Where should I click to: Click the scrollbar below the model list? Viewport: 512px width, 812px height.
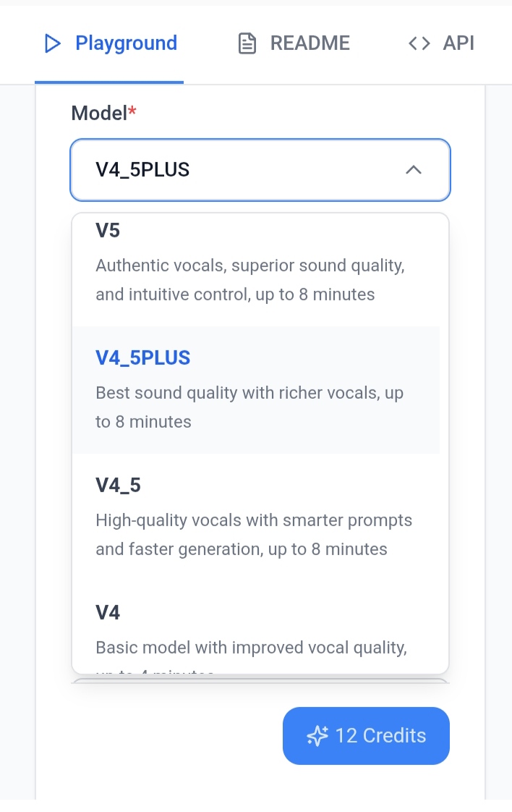(260, 679)
